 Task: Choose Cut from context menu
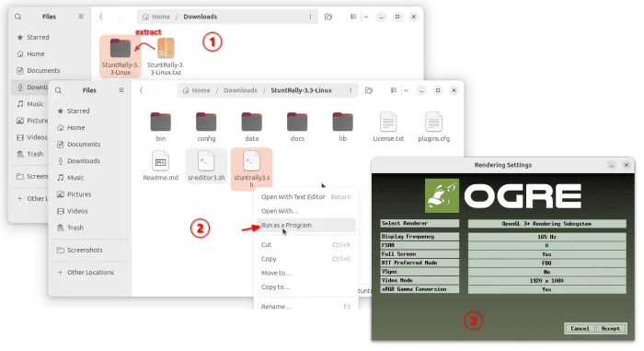(x=306, y=245)
